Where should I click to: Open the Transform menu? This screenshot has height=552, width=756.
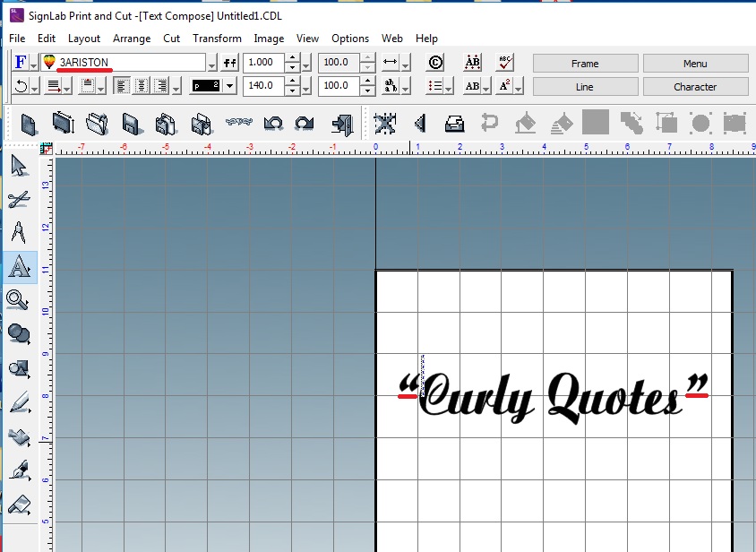coord(217,39)
